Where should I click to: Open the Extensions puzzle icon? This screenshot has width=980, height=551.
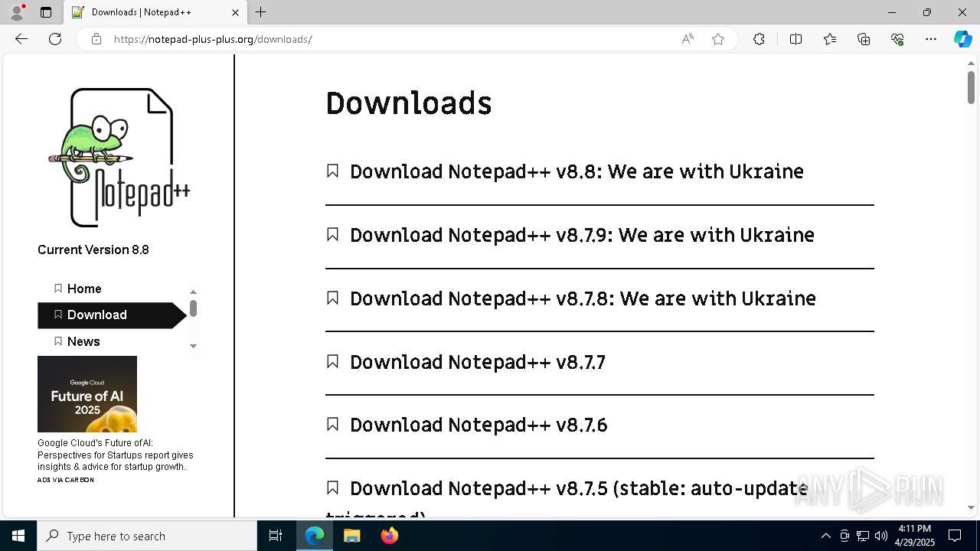click(759, 39)
